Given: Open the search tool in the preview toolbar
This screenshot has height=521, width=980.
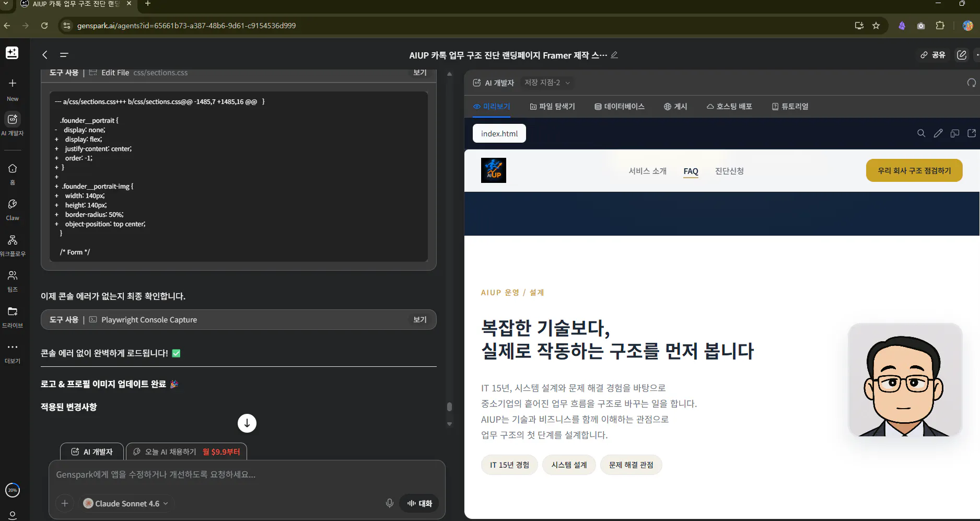Looking at the screenshot, I should click(x=921, y=133).
